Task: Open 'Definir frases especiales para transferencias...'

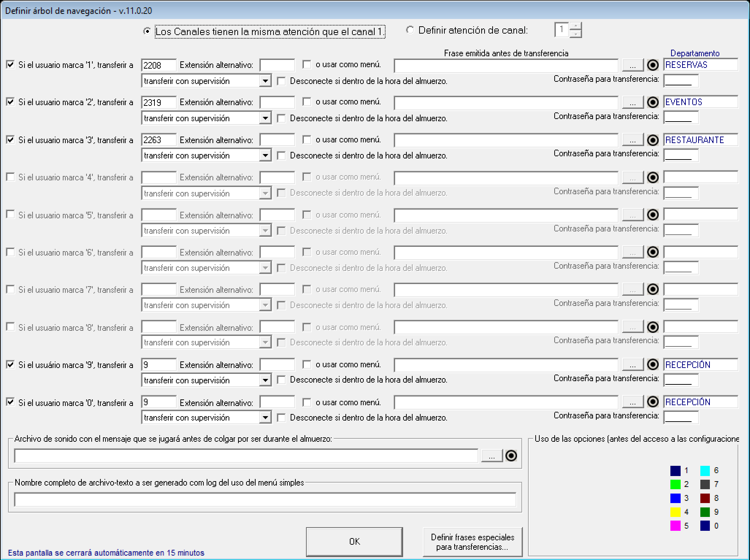Action: (472, 542)
